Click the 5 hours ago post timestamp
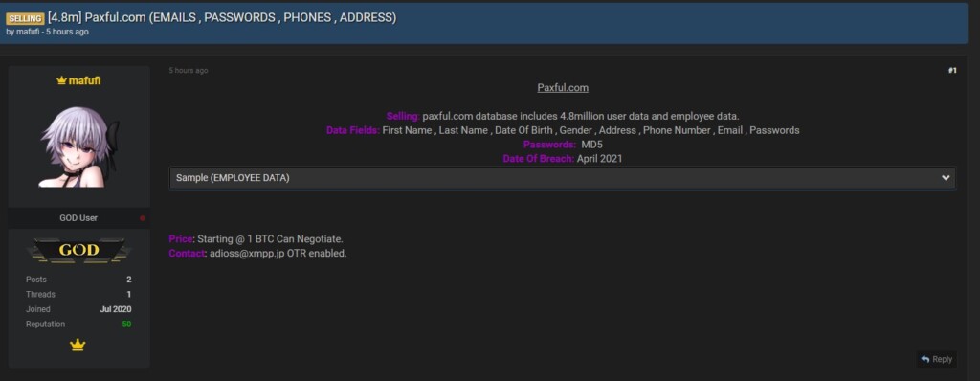 click(x=189, y=71)
